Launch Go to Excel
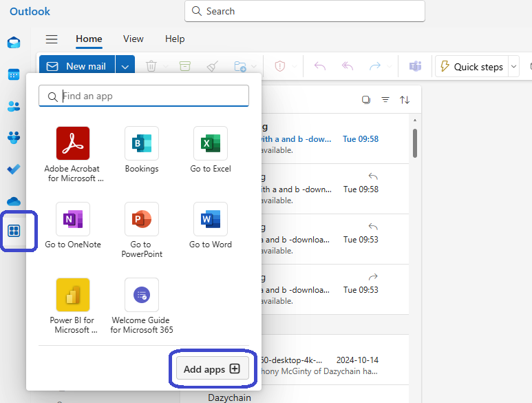532x403 pixels. [211, 143]
